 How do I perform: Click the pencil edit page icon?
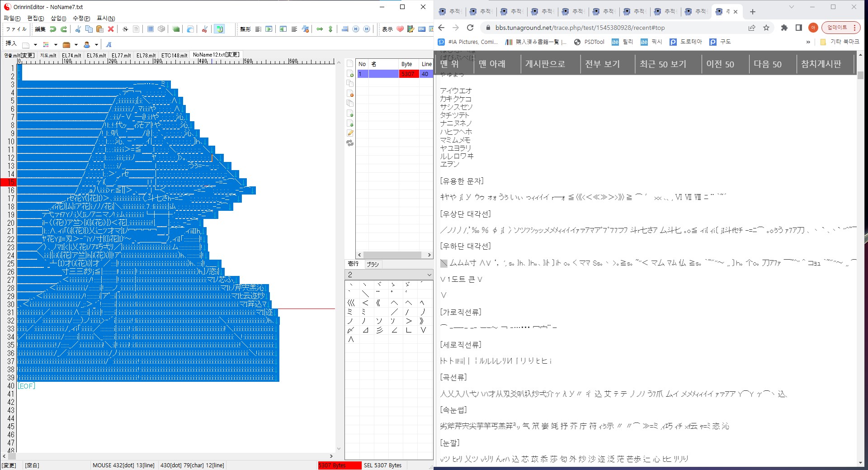point(350,133)
